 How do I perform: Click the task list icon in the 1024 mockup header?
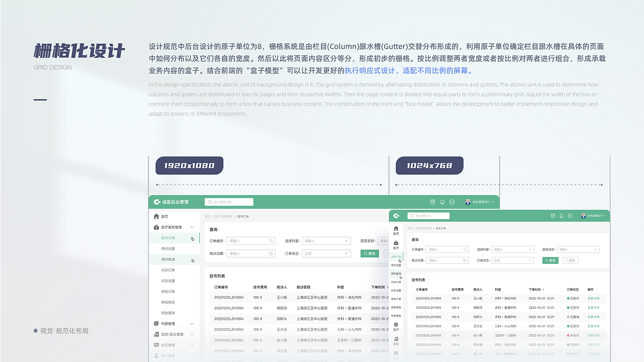coord(553,215)
